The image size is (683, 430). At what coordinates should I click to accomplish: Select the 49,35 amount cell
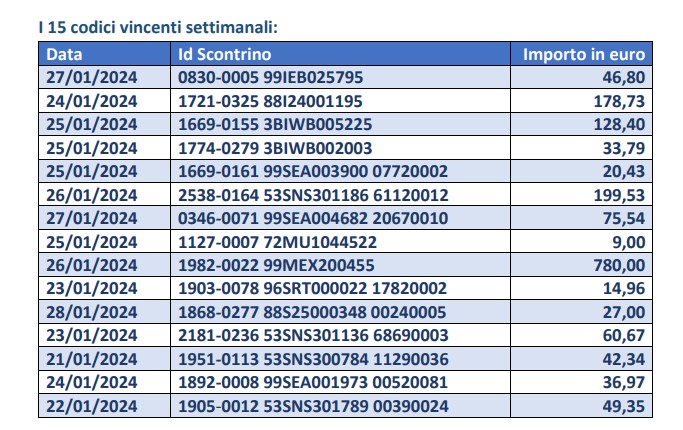(x=581, y=406)
